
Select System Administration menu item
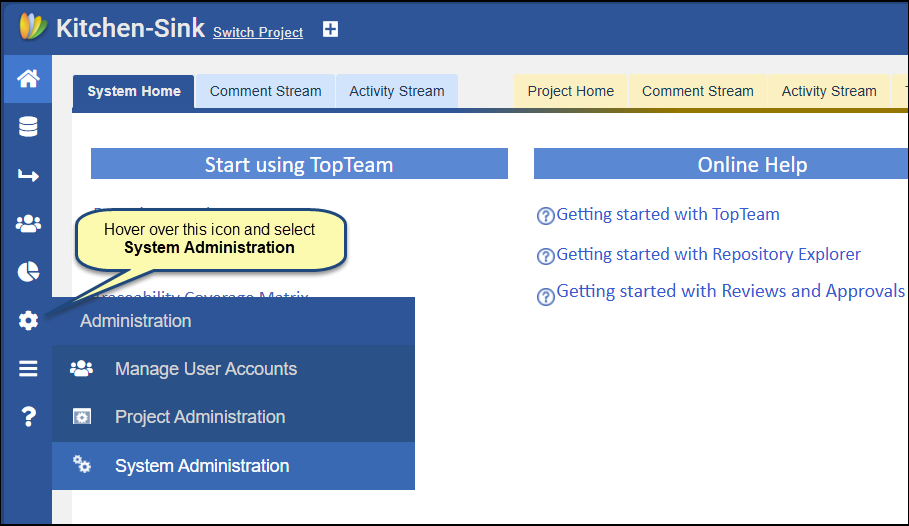click(x=234, y=466)
